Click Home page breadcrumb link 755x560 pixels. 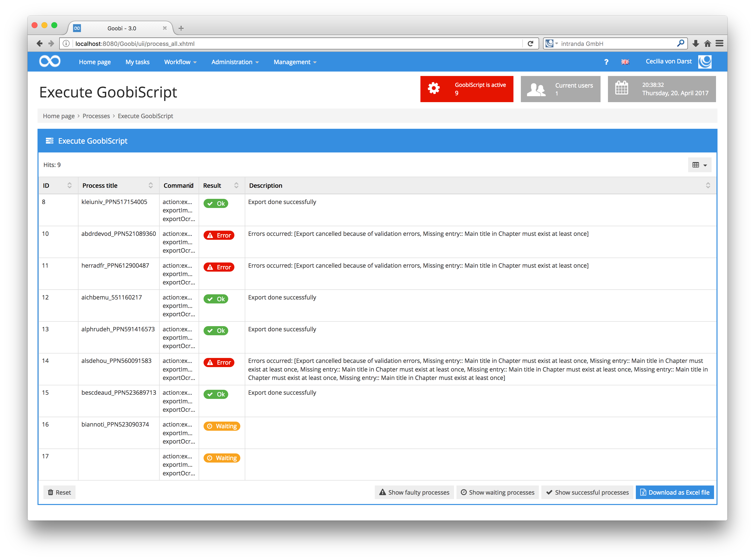tap(59, 116)
